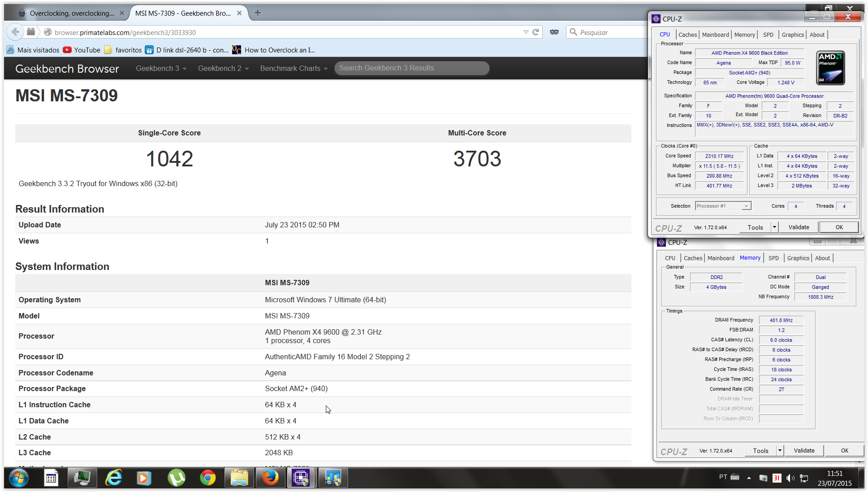
Task: Open the SPD tab in top CPU-Z window
Action: tap(768, 35)
